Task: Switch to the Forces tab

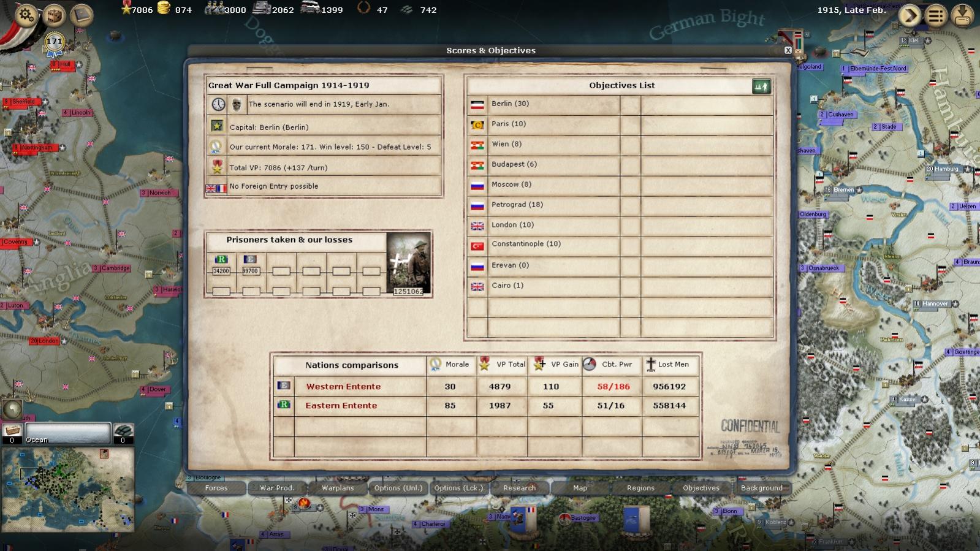Action: [216, 488]
